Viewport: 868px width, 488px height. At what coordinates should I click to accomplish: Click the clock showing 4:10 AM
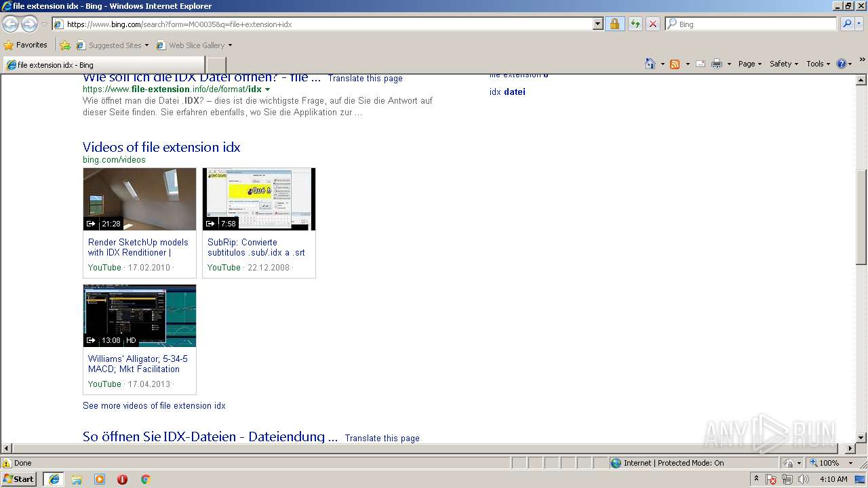[x=833, y=479]
